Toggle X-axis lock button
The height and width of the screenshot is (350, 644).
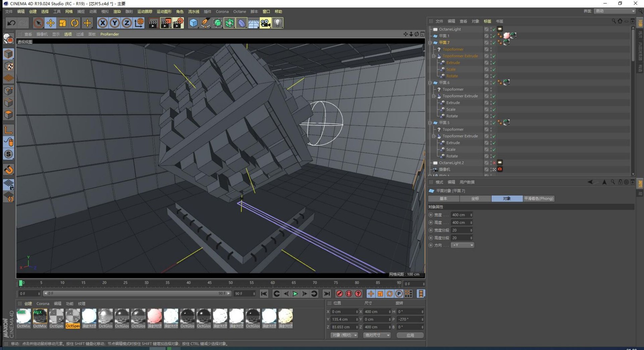click(x=103, y=23)
